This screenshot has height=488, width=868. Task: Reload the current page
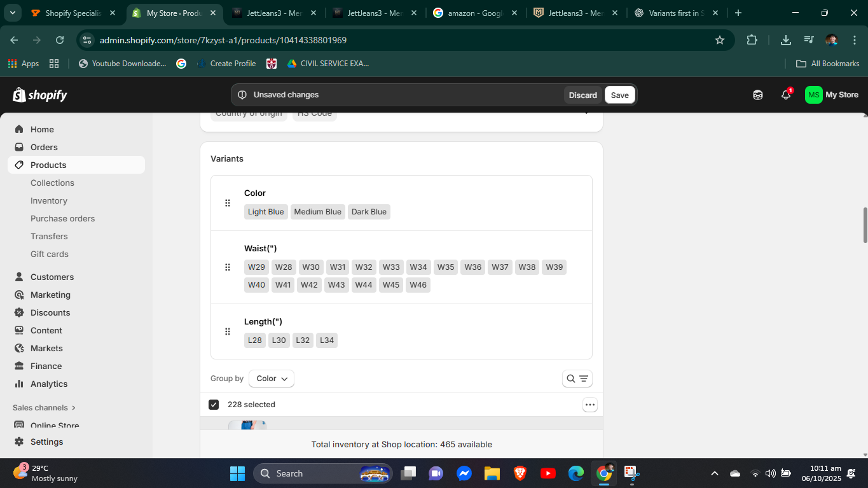coord(60,40)
